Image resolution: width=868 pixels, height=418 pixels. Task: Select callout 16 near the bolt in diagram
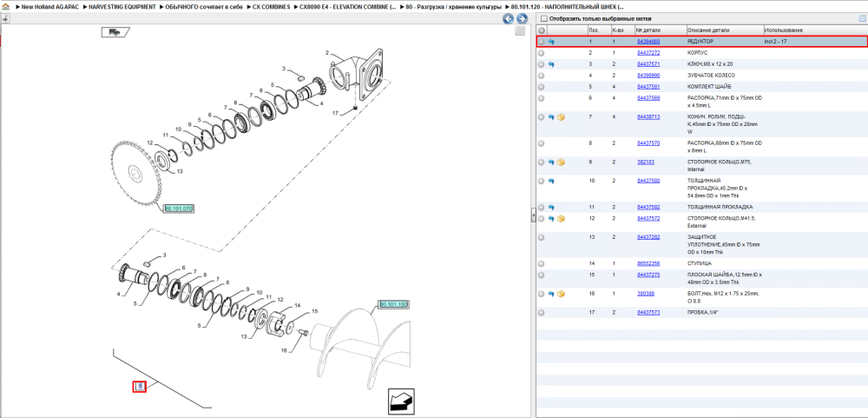pyautogui.click(x=284, y=350)
